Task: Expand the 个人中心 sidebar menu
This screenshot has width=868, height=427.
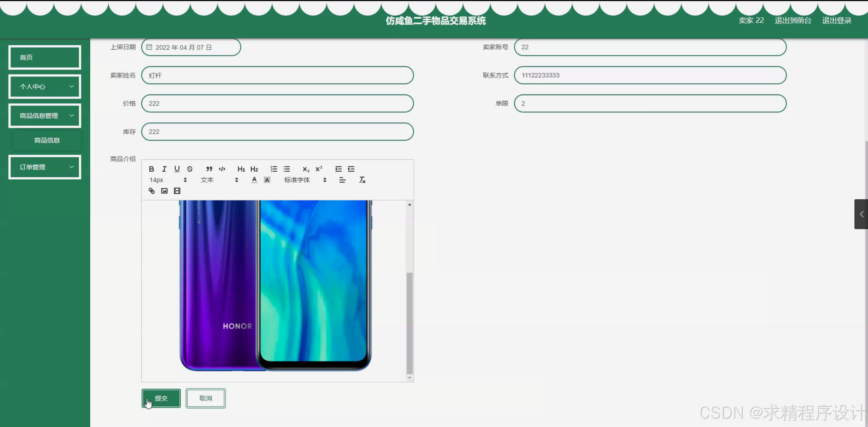Action: click(45, 86)
